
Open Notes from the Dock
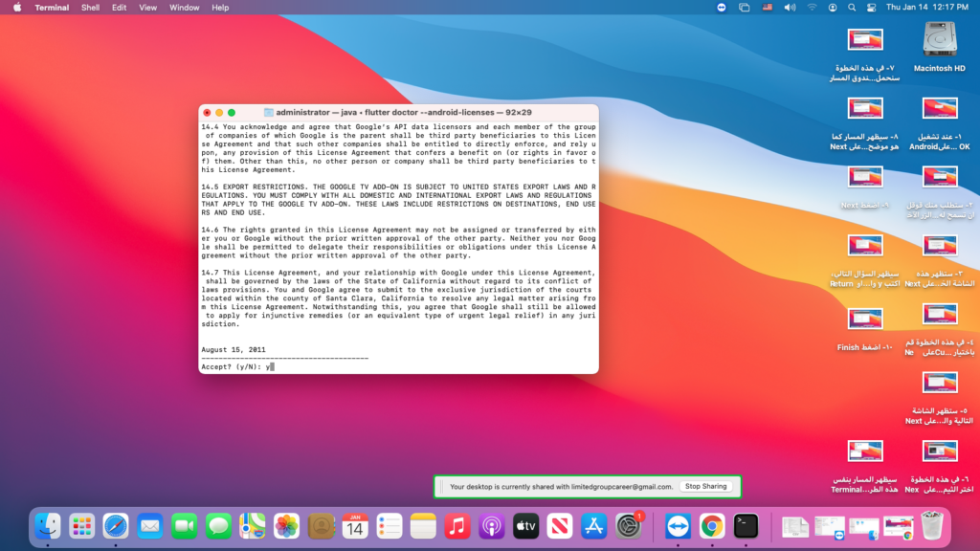click(423, 526)
